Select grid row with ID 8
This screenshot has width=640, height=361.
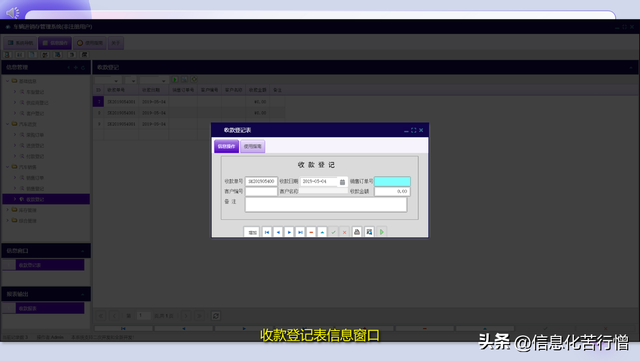coord(189,112)
